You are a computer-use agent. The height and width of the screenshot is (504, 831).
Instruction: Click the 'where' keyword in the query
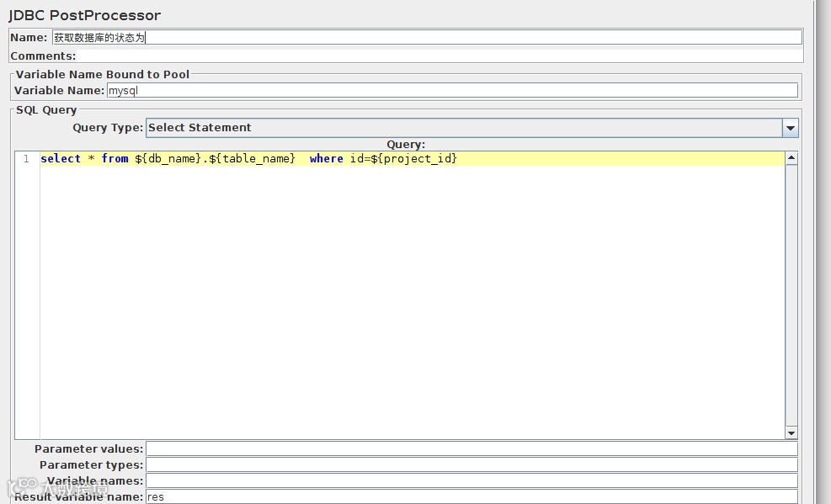click(x=326, y=158)
